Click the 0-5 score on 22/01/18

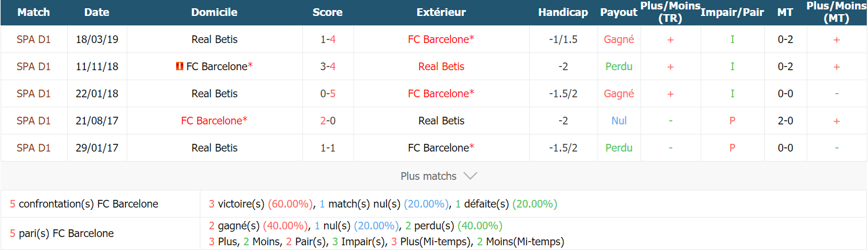click(328, 94)
